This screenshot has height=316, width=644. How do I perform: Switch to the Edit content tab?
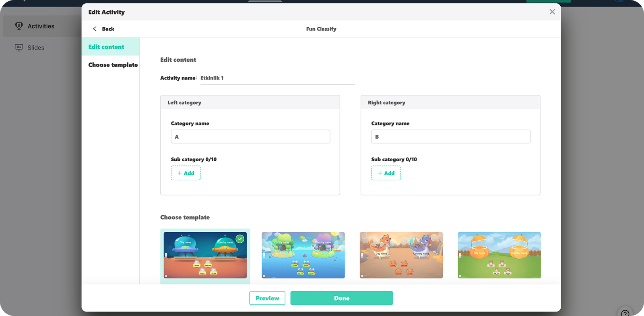[x=106, y=47]
